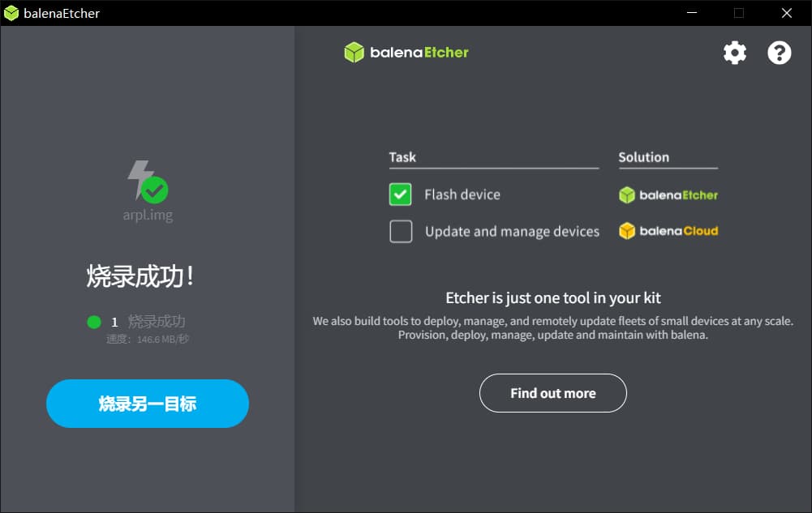Image resolution: width=812 pixels, height=513 pixels.
Task: Select the balenaCloud cube icon
Action: click(626, 230)
